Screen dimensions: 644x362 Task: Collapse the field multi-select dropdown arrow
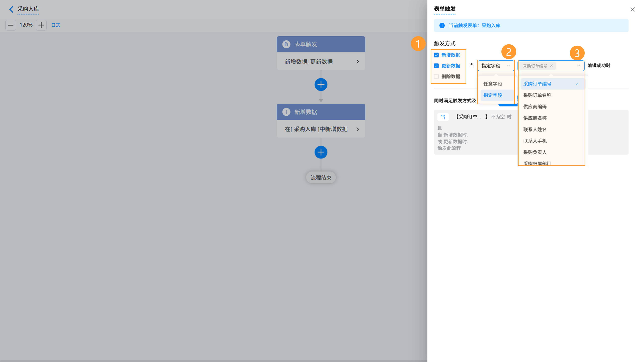pyautogui.click(x=578, y=66)
